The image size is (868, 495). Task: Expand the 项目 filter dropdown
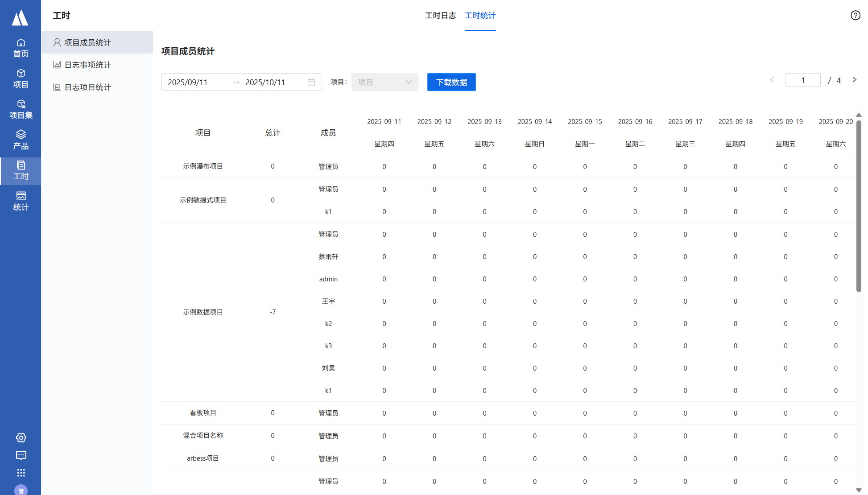click(x=384, y=82)
